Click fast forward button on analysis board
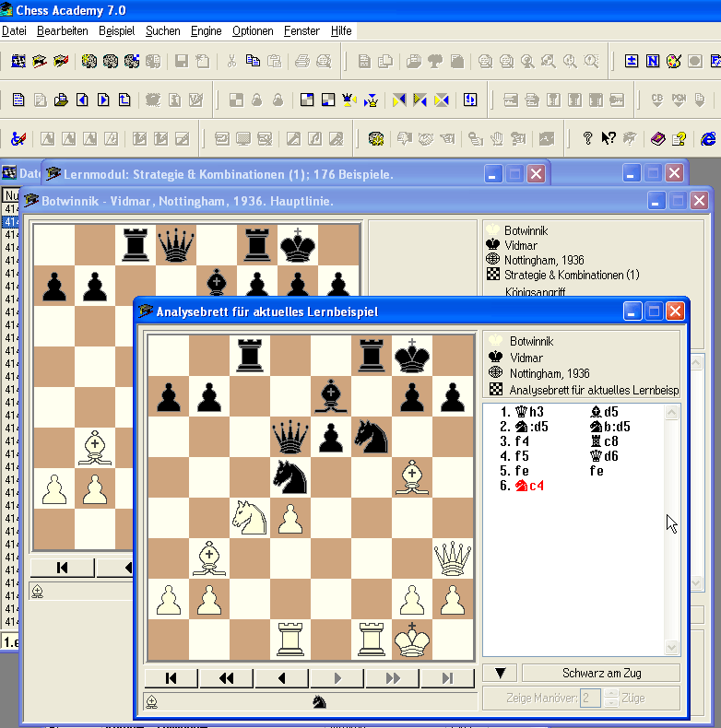Viewport: 721px width, 728px height. 393,678
